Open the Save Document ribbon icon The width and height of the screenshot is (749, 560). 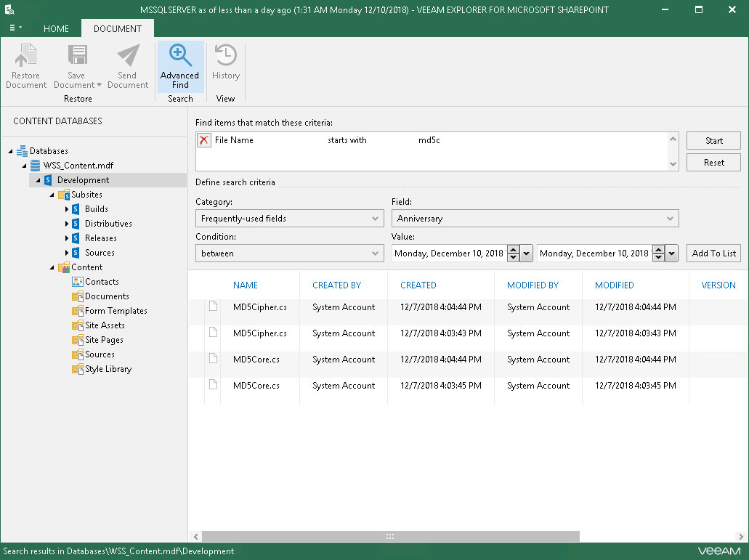click(77, 57)
